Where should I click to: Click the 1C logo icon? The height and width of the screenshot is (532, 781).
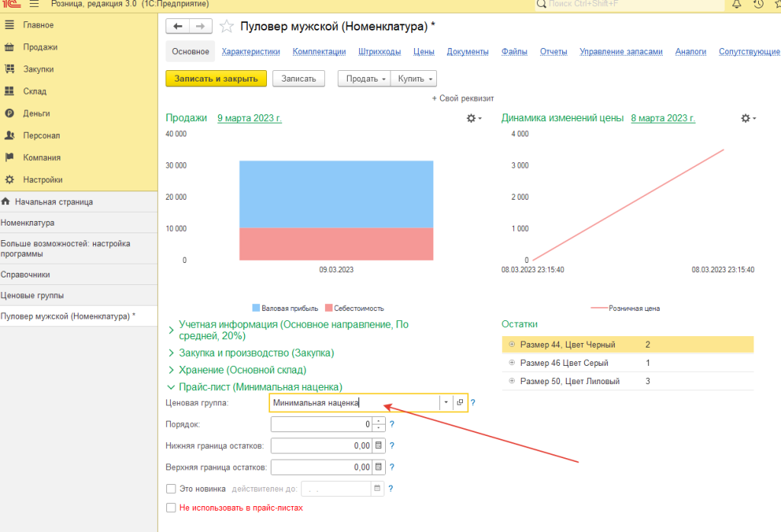[x=11, y=4]
